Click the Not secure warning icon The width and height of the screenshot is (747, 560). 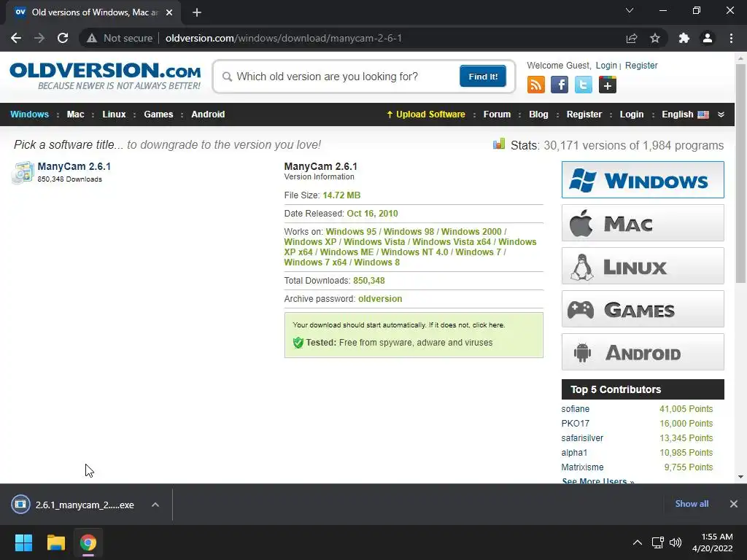92,38
